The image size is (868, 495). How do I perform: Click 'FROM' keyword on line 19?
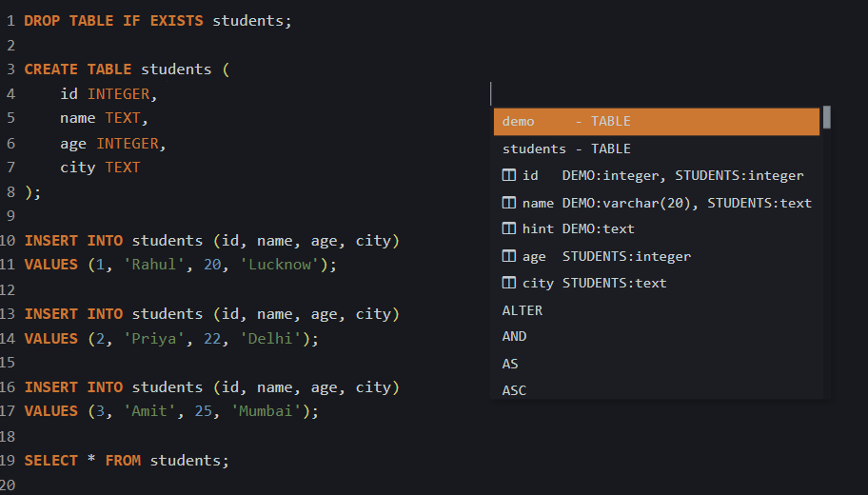tap(123, 461)
